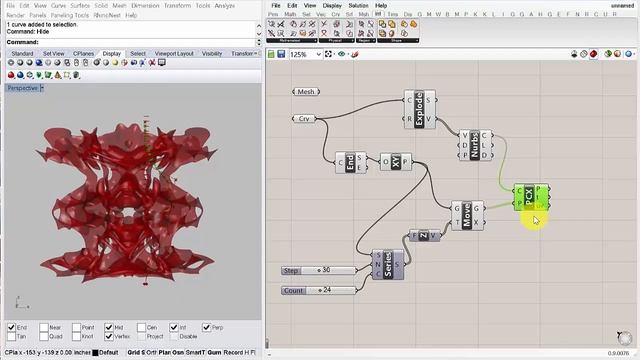Image resolution: width=640 pixels, height=360 pixels.
Task: Switch to wireframe preview icon on canvas toolbar
Action: pos(584,54)
